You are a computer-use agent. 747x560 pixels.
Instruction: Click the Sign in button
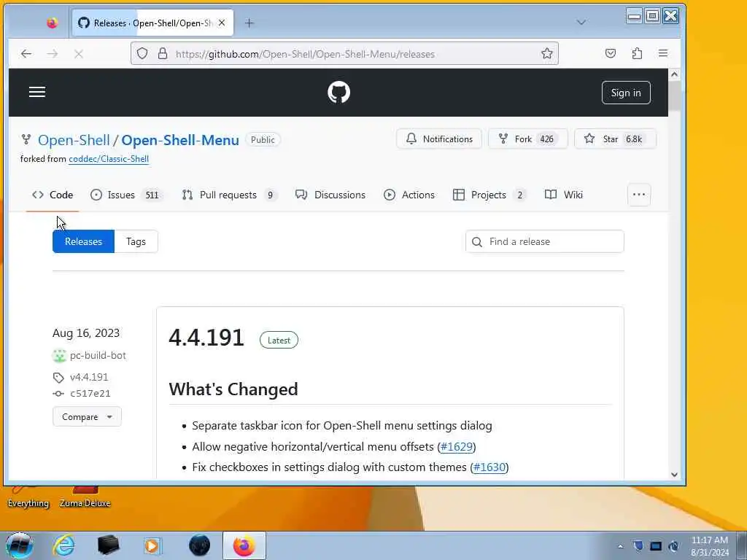[626, 93]
